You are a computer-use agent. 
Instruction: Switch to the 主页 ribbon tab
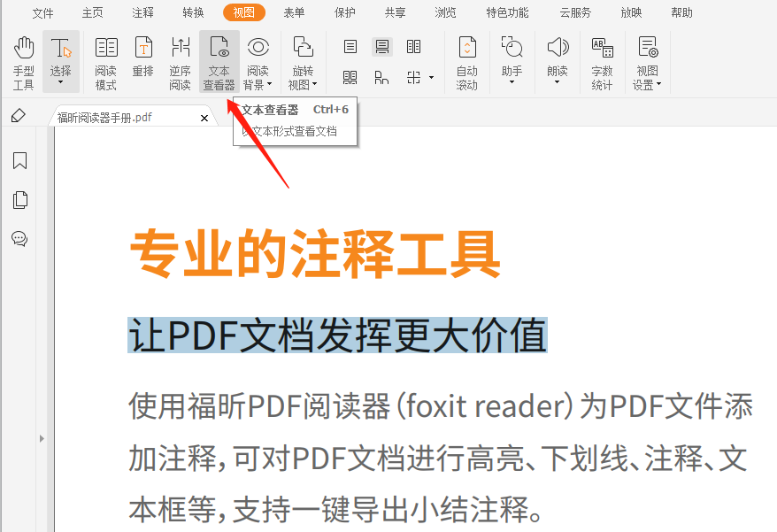(93, 13)
